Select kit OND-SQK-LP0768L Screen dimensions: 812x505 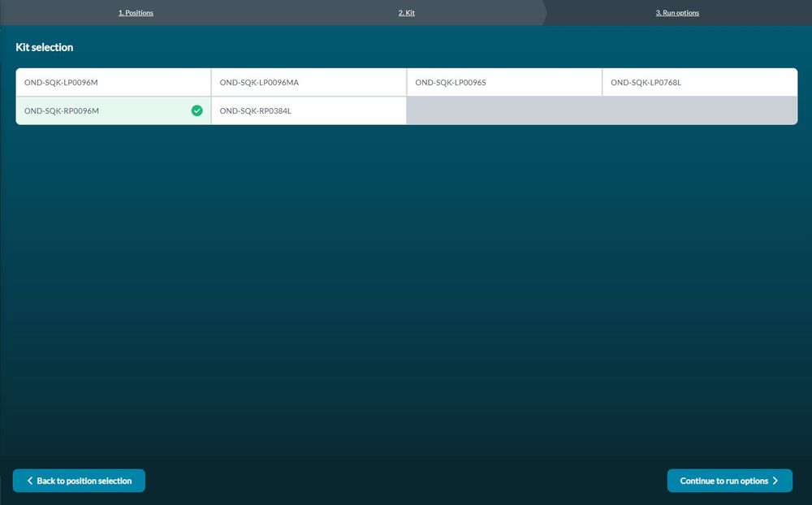[700, 82]
